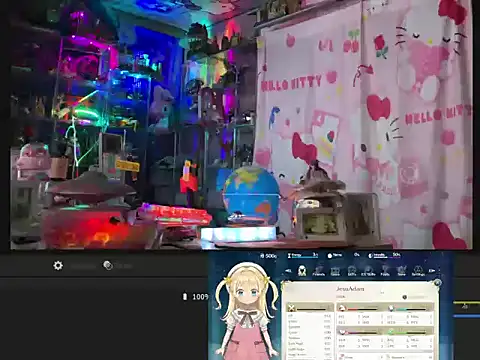Close the JesusAdam character panel
This screenshot has width=480, height=360.
click(437, 283)
